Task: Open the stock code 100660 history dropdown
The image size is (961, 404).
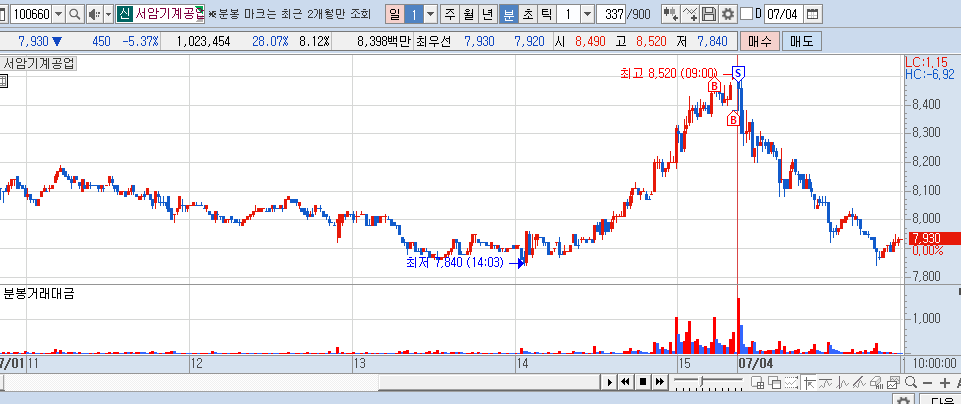Action: click(59, 13)
